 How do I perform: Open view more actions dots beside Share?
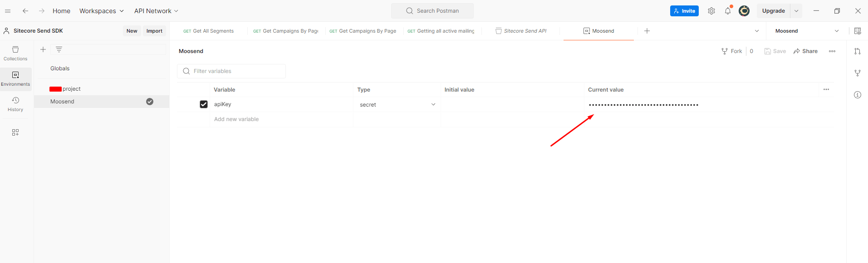click(832, 51)
